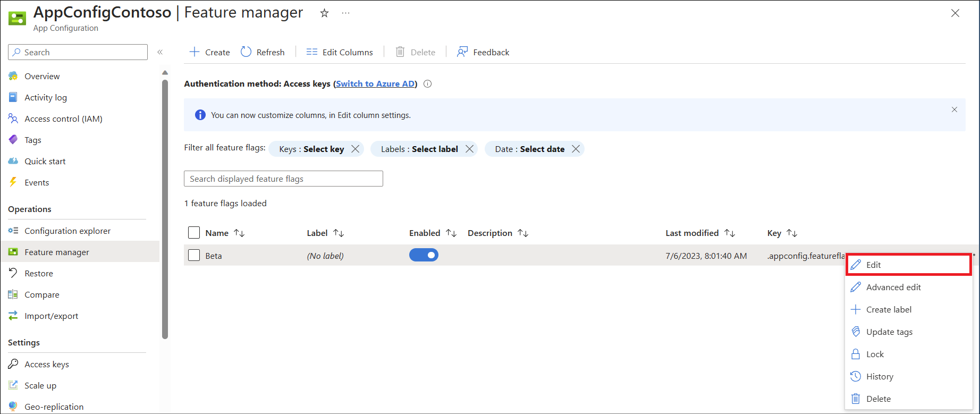
Task: Check the Beta row checkbox
Action: (x=194, y=255)
